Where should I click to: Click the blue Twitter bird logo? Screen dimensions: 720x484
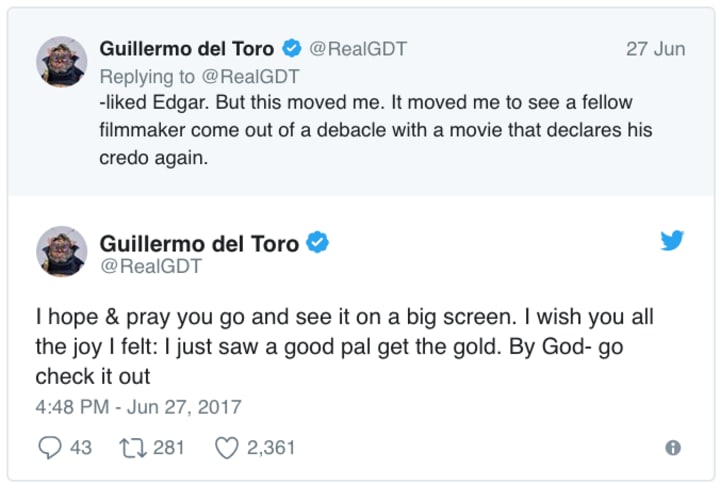point(672,241)
